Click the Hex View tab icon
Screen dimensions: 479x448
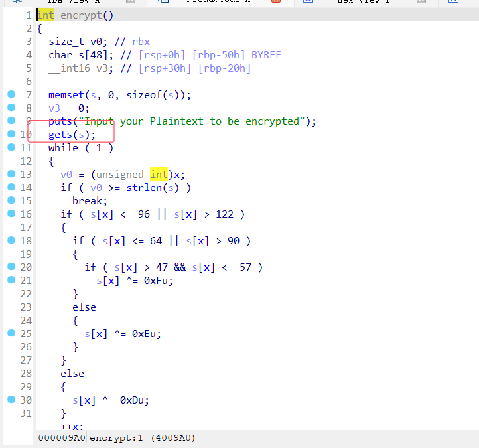tap(307, 2)
